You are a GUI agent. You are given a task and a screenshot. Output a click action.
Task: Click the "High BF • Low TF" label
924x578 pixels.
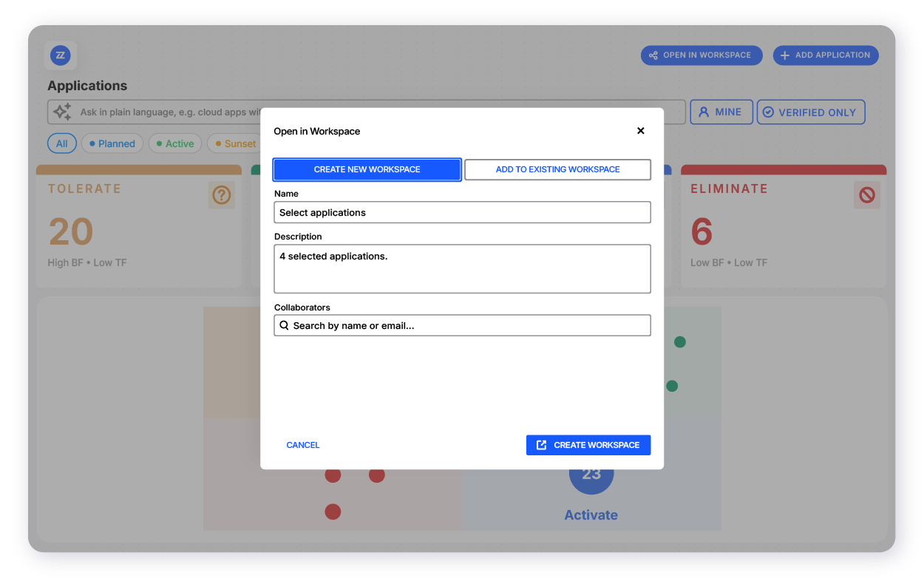(x=87, y=262)
